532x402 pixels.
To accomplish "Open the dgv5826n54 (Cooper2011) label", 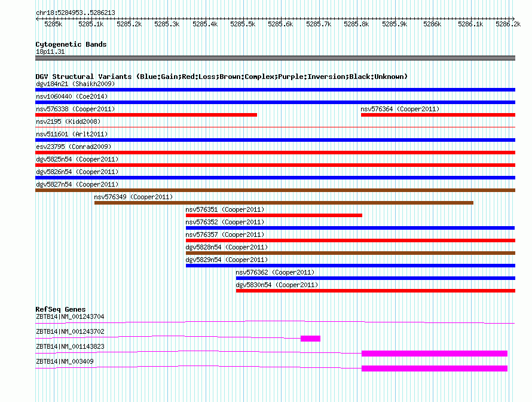I will 77,172.
